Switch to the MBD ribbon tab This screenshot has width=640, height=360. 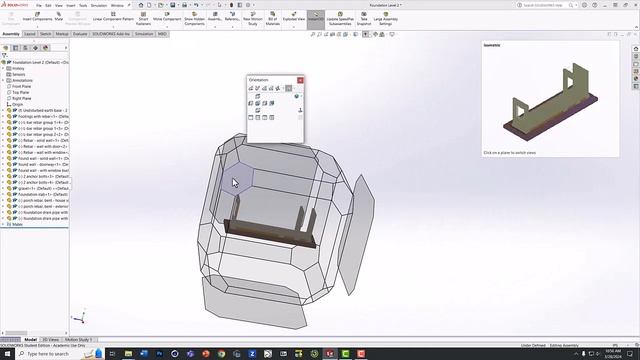pos(162,34)
